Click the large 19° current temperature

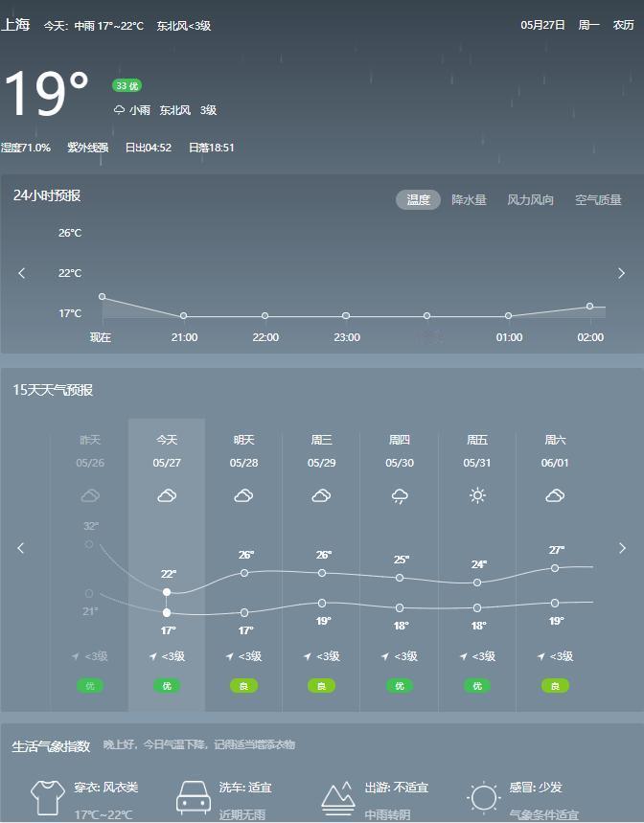tap(47, 95)
